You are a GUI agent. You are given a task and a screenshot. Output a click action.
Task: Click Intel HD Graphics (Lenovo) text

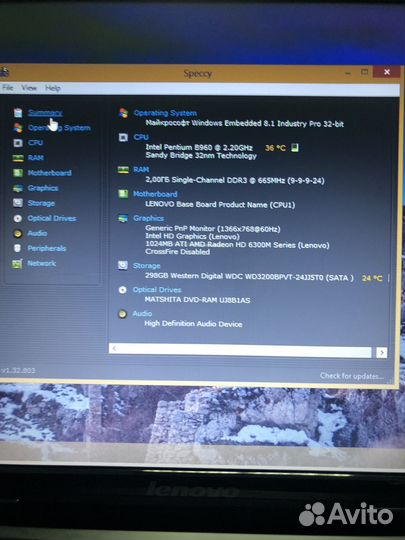point(192,237)
